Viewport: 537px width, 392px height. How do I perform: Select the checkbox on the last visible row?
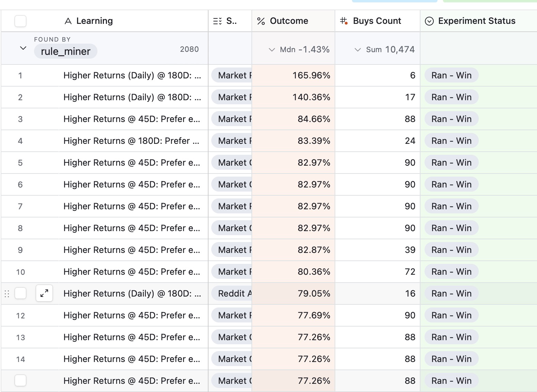(20, 380)
